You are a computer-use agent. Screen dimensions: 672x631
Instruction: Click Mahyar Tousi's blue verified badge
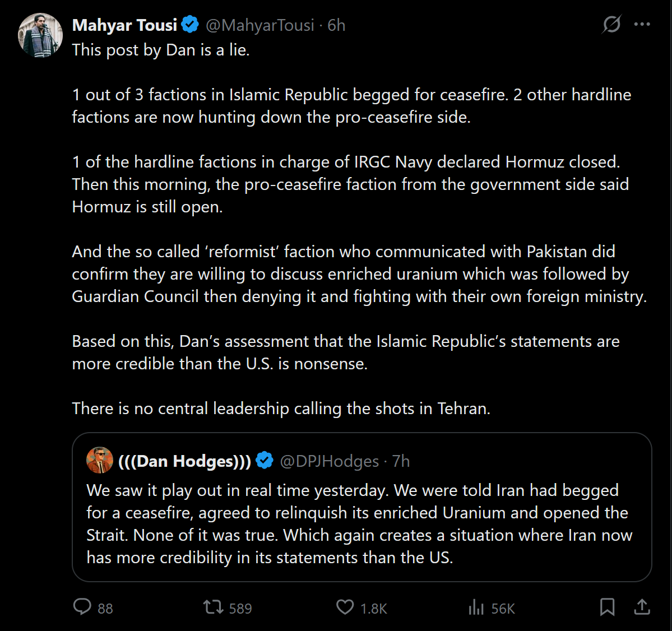pyautogui.click(x=191, y=25)
